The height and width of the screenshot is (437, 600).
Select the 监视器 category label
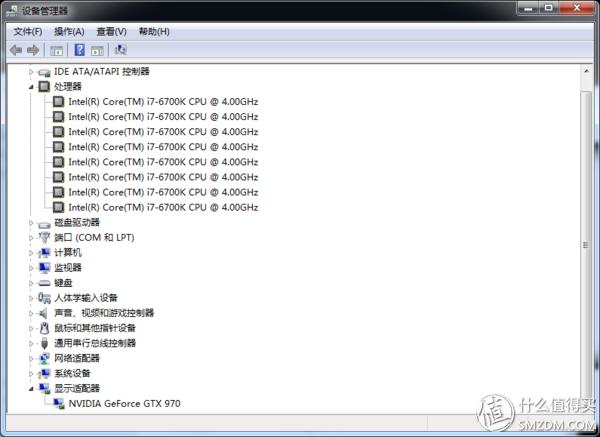(x=68, y=267)
